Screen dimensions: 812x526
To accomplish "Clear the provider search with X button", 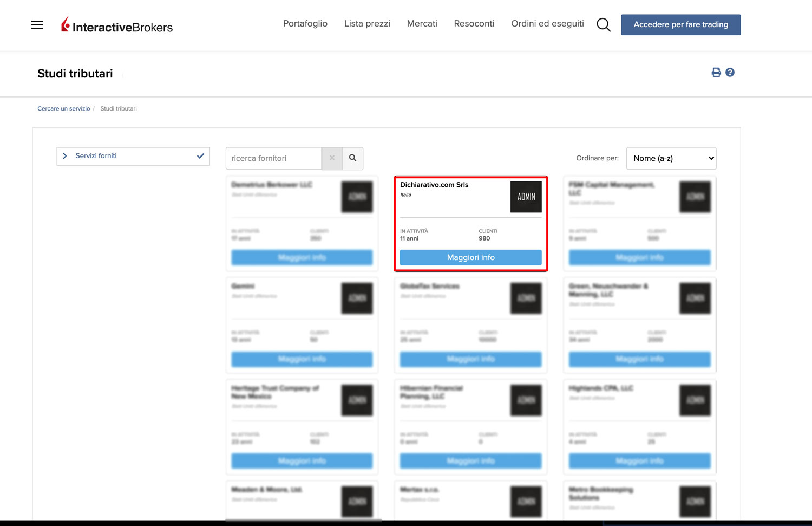I will (332, 158).
